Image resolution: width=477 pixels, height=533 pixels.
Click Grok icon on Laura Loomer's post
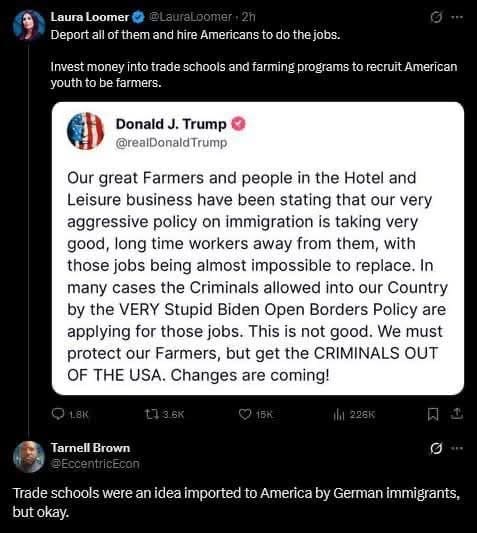pyautogui.click(x=436, y=17)
